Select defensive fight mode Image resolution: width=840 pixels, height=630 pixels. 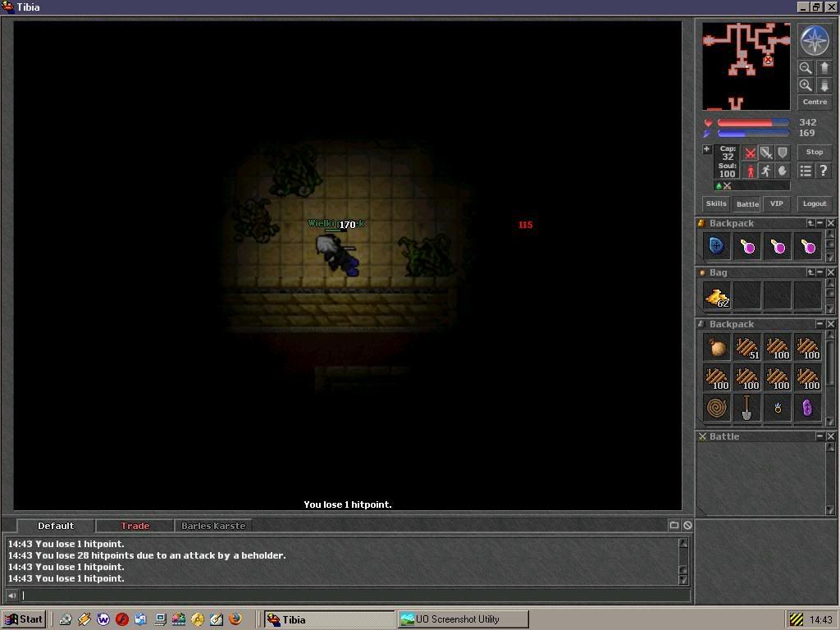click(782, 153)
